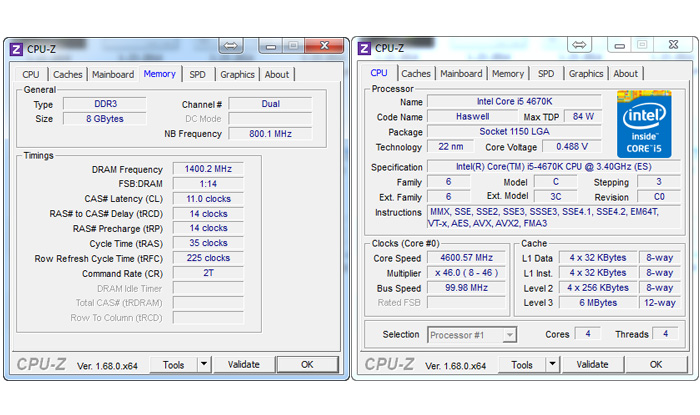This screenshot has height=415, width=700.
Task: Switch to Memory tab in right window
Action: (x=508, y=74)
